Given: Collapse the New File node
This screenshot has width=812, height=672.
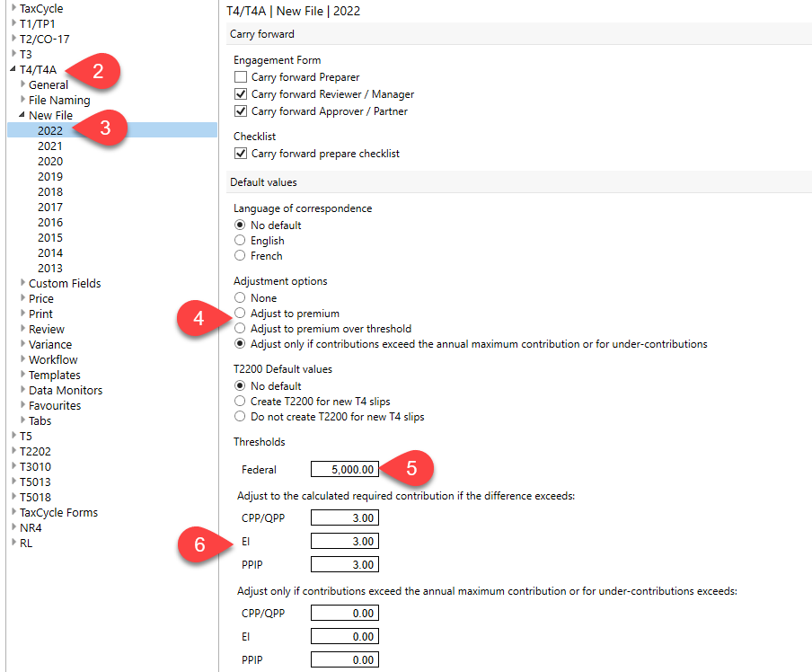Looking at the screenshot, I should (22, 114).
